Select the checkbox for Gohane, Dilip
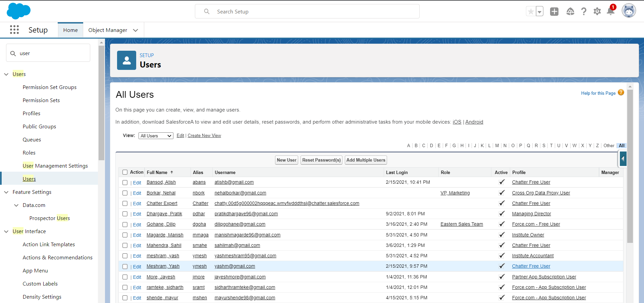 pyautogui.click(x=125, y=224)
